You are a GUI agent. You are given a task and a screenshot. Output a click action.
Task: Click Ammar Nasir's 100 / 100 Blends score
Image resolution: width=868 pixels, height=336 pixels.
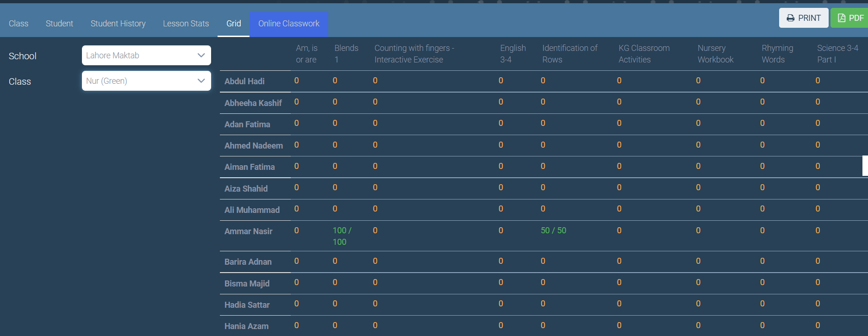(x=342, y=236)
